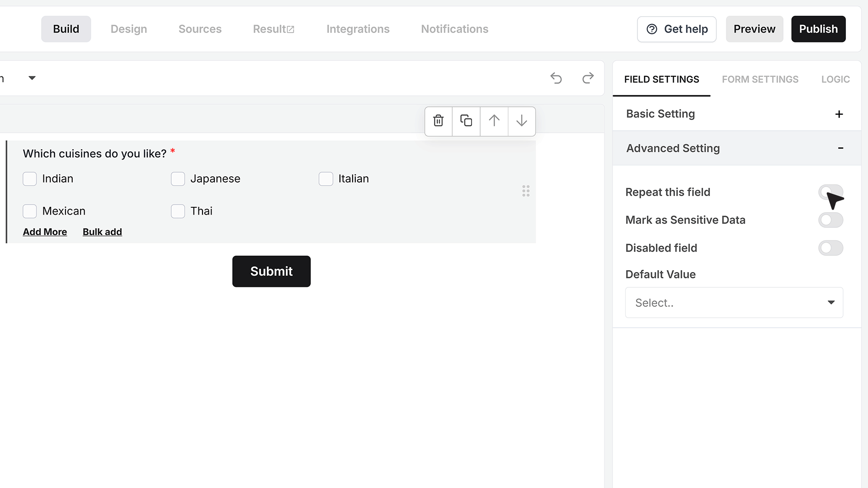Delete the selected field with trash icon
This screenshot has width=868, height=488.
click(438, 121)
